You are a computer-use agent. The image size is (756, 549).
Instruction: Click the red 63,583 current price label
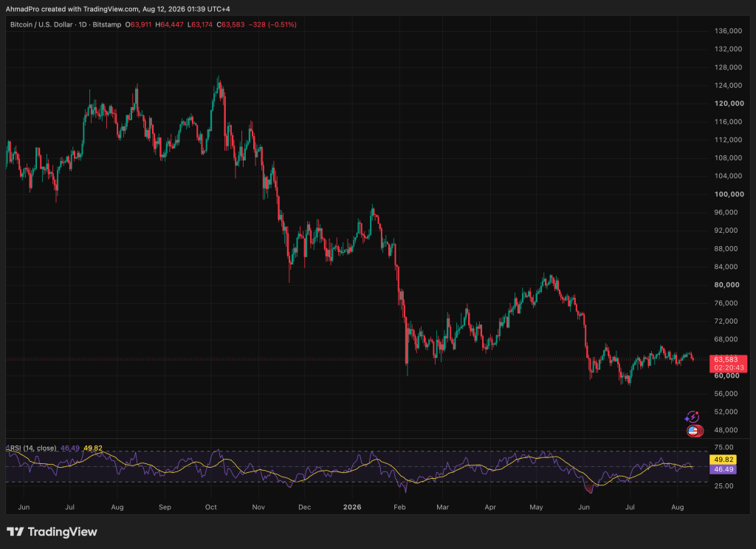click(726, 359)
